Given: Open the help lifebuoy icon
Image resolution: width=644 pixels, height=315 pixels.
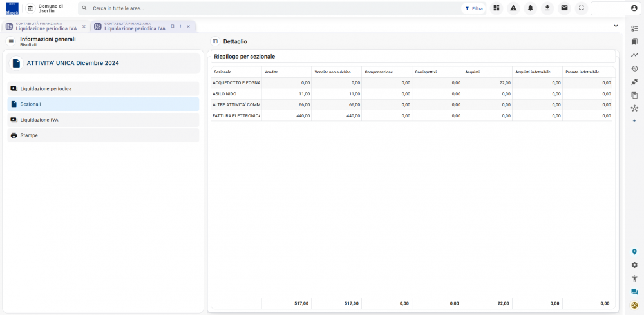Looking at the screenshot, I should click(634, 305).
